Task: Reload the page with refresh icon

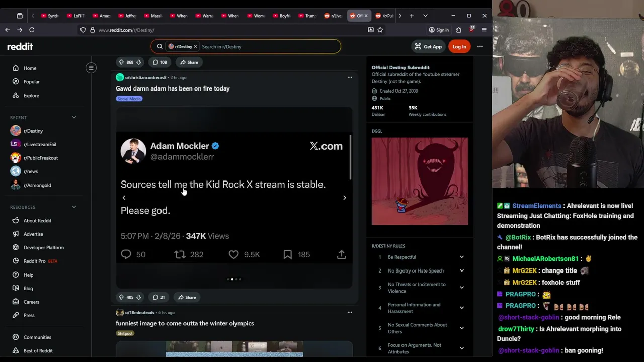Action: [32, 30]
